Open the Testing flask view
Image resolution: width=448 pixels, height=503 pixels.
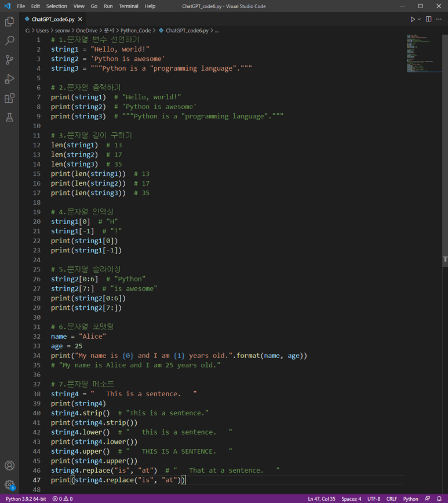pos(10,117)
